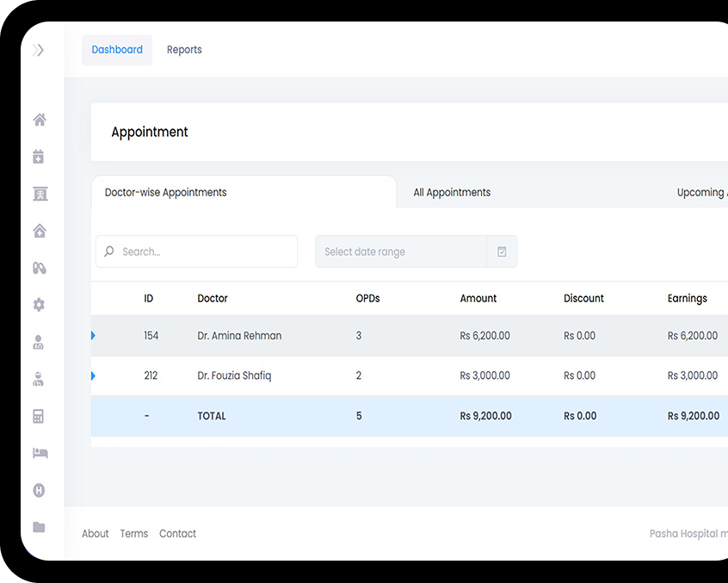The image size is (728, 583).
Task: Click the doctor user sidebar icon
Action: [39, 343]
